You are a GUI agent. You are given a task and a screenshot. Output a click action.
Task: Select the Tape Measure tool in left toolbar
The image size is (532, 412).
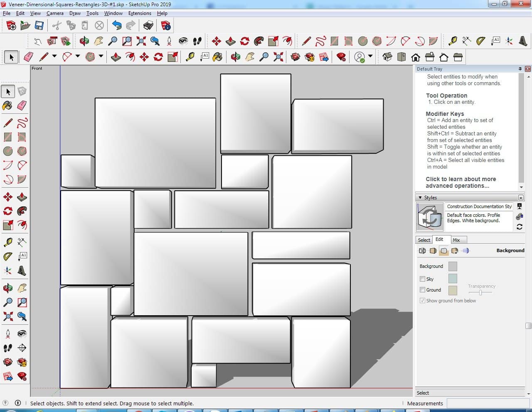tap(7, 242)
